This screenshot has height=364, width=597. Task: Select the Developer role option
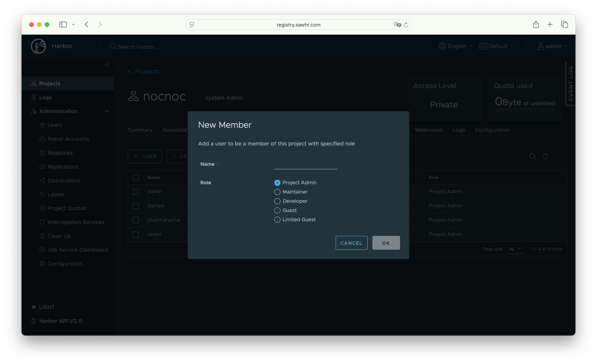point(277,201)
